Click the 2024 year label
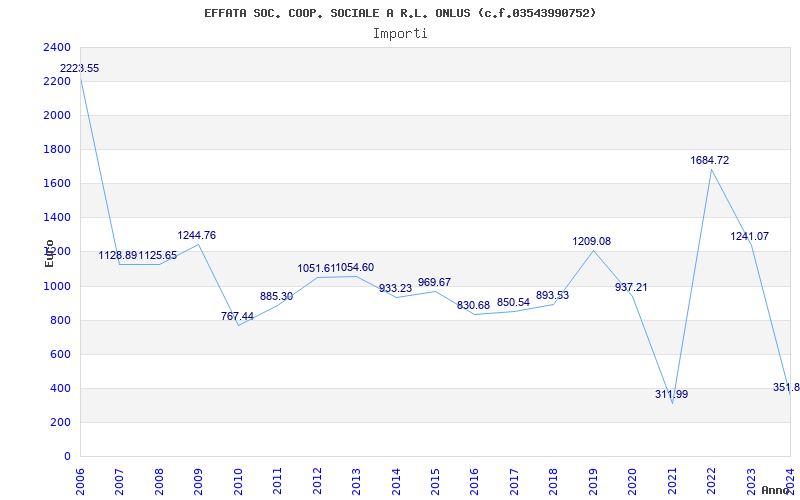This screenshot has width=800, height=500. (790, 482)
